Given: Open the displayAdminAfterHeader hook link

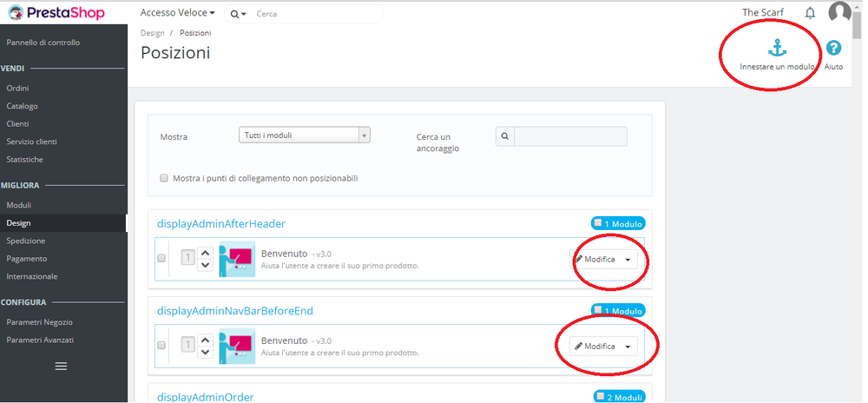Looking at the screenshot, I should [220, 223].
